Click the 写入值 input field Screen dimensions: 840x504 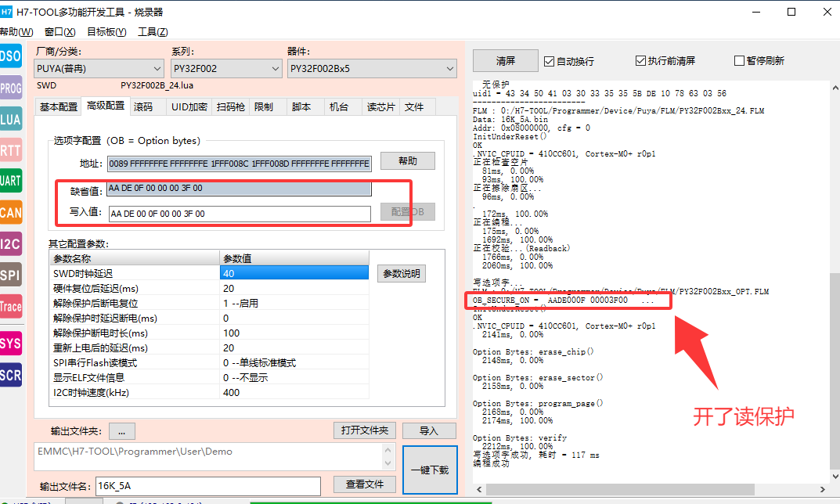point(239,214)
